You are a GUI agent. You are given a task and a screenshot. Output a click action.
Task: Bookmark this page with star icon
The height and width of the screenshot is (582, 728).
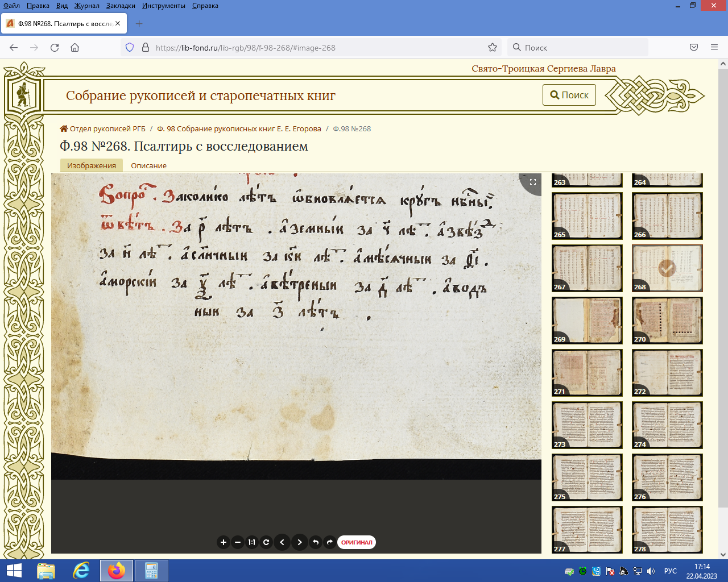click(493, 48)
